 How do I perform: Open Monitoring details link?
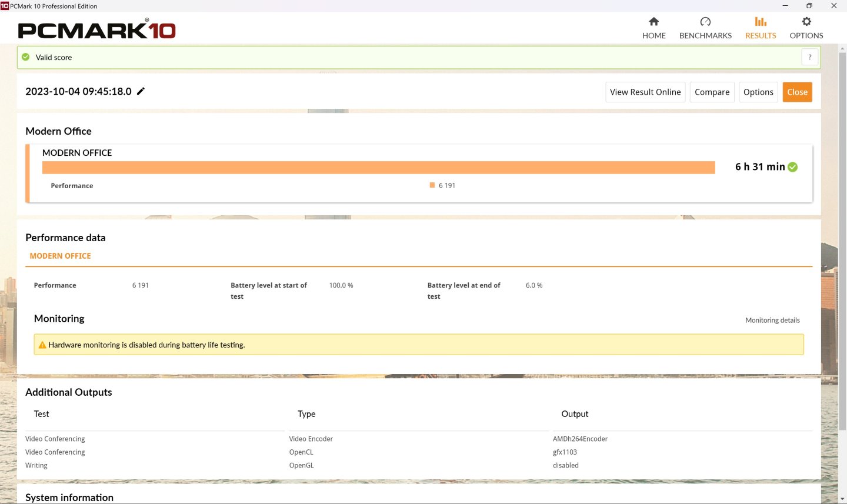772,321
